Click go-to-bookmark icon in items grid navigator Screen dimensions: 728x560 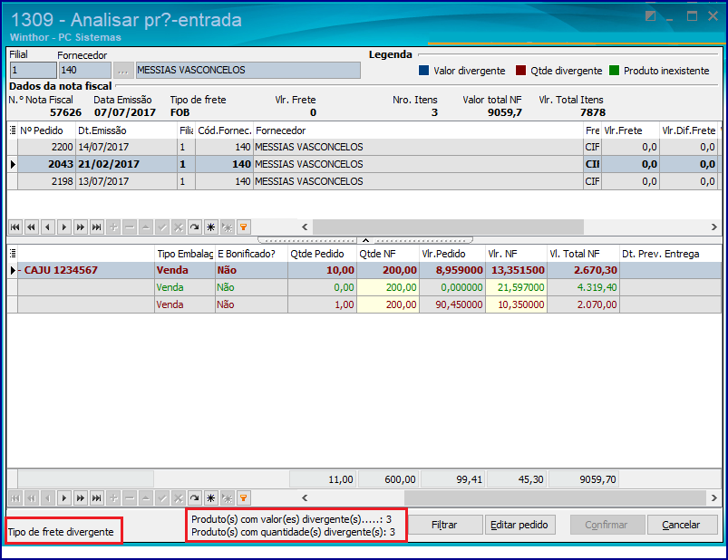coord(227,497)
